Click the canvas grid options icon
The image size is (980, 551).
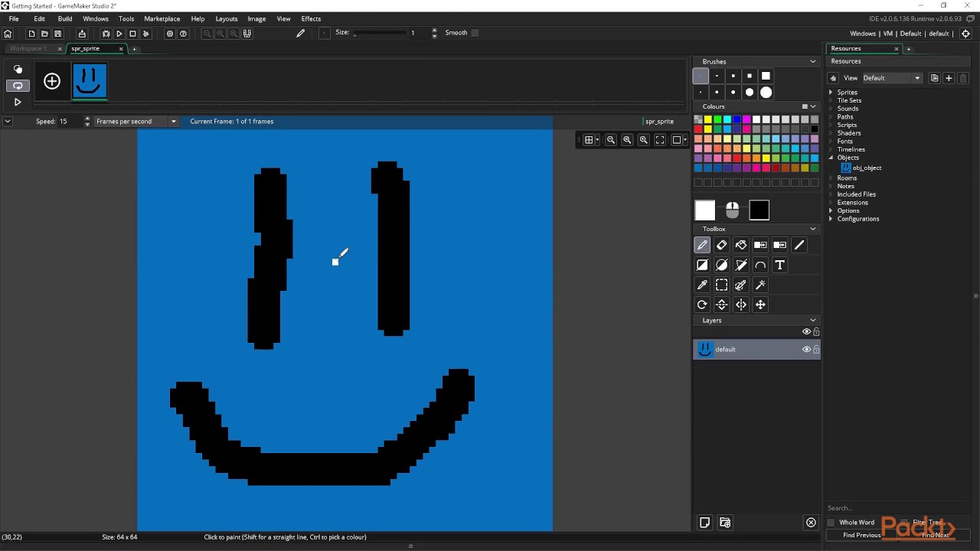[588, 140]
